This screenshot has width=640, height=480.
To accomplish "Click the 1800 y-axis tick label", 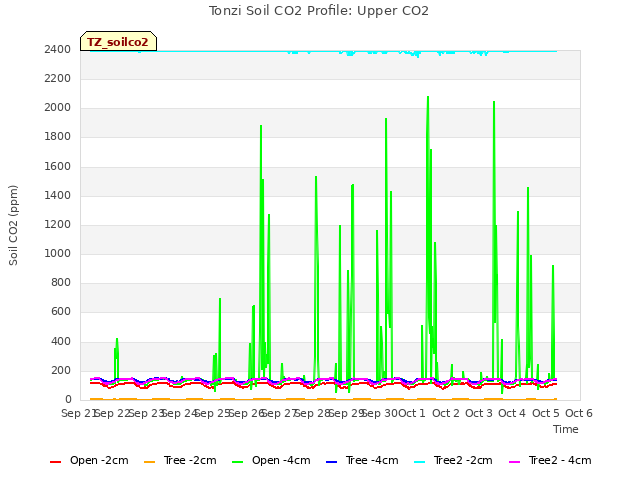I will click(58, 137).
